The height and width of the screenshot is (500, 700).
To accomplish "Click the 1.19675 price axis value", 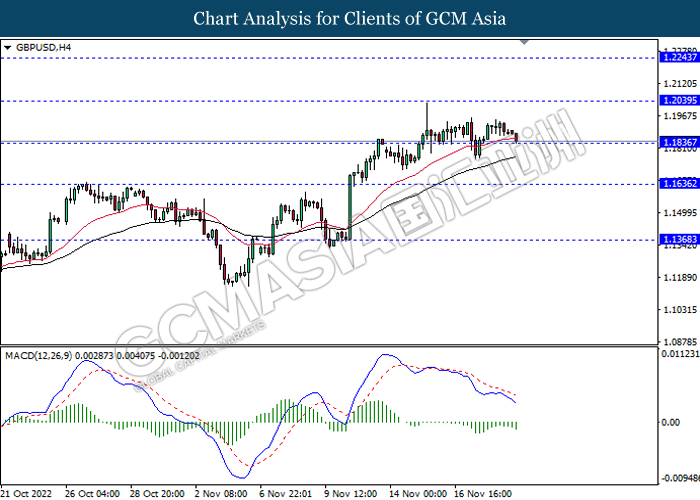I will [x=680, y=116].
